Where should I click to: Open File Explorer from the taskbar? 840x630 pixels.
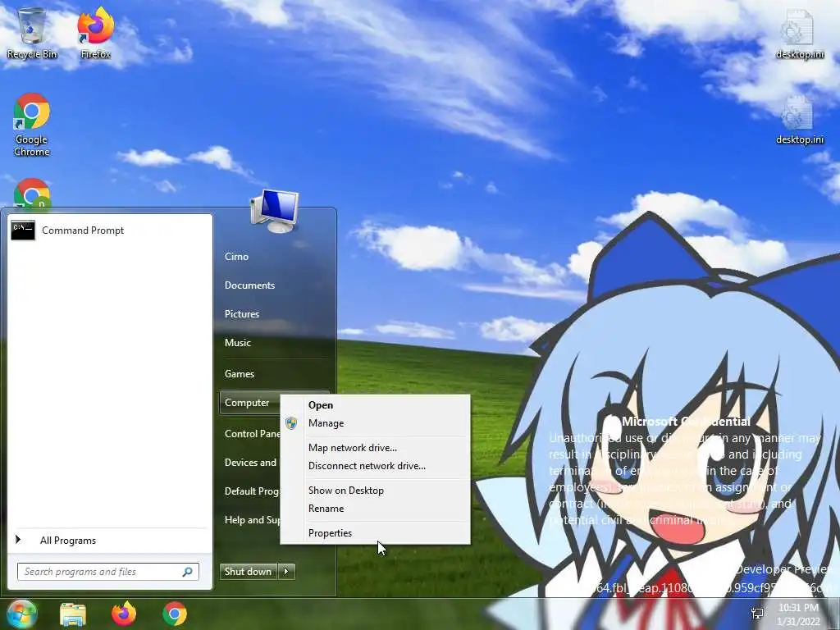click(73, 614)
